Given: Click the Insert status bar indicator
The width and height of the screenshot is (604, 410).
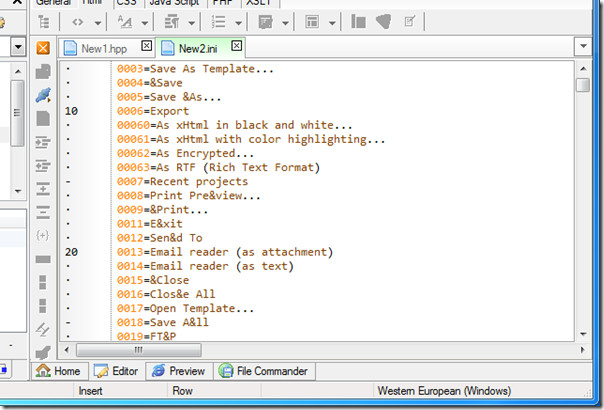Looking at the screenshot, I should [91, 391].
